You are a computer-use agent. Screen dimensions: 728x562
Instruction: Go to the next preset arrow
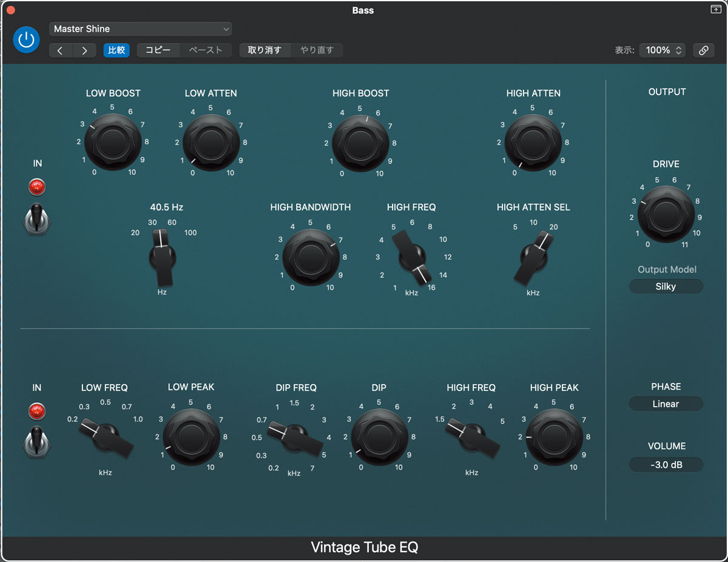tap(84, 50)
